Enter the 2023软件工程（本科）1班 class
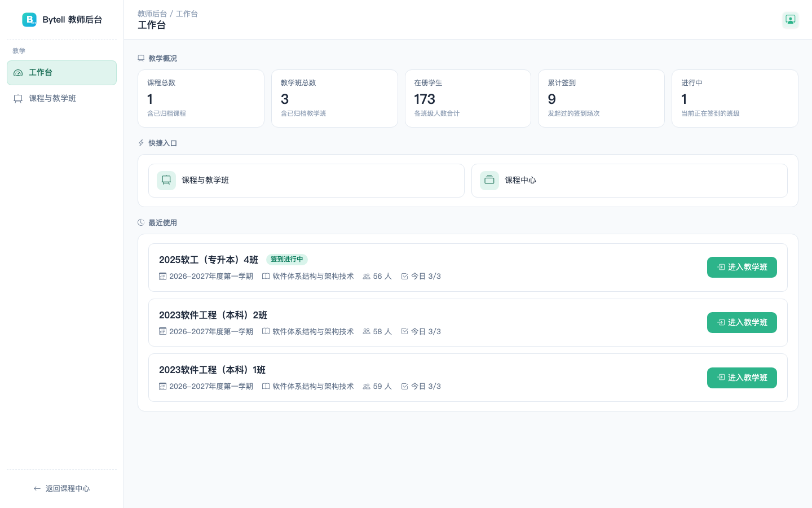Image resolution: width=812 pixels, height=508 pixels. 742,378
